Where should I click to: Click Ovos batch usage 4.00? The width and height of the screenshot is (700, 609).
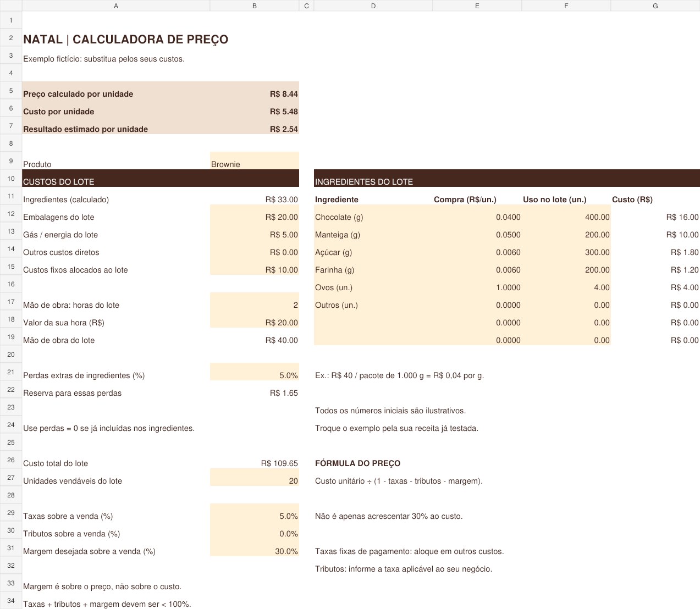(x=566, y=284)
